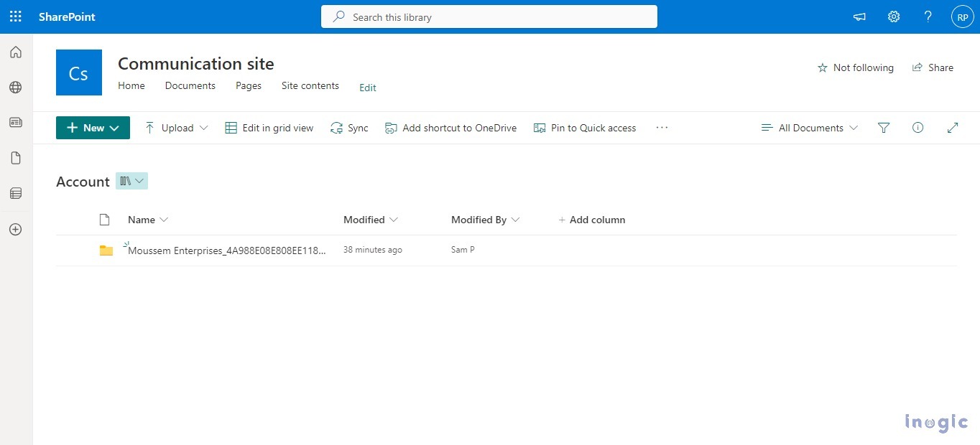Open My files page icon in left rail
Screen dimensions: 980x445
(16, 158)
